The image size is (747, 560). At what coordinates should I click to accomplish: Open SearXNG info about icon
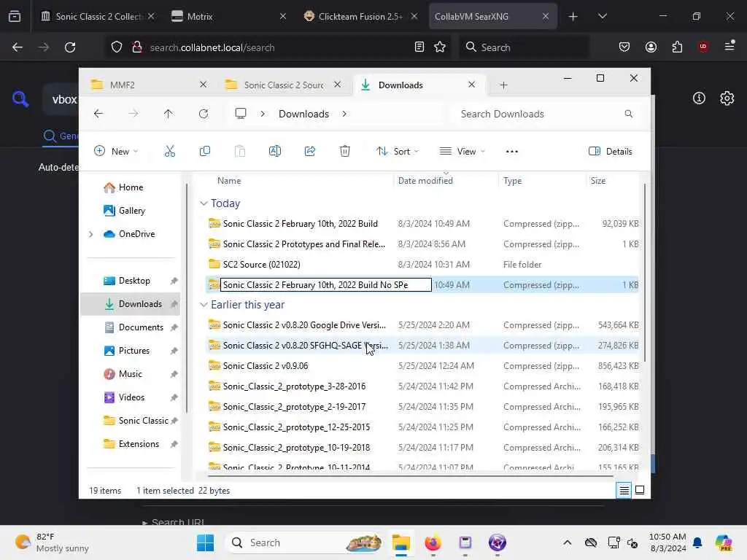tap(699, 98)
